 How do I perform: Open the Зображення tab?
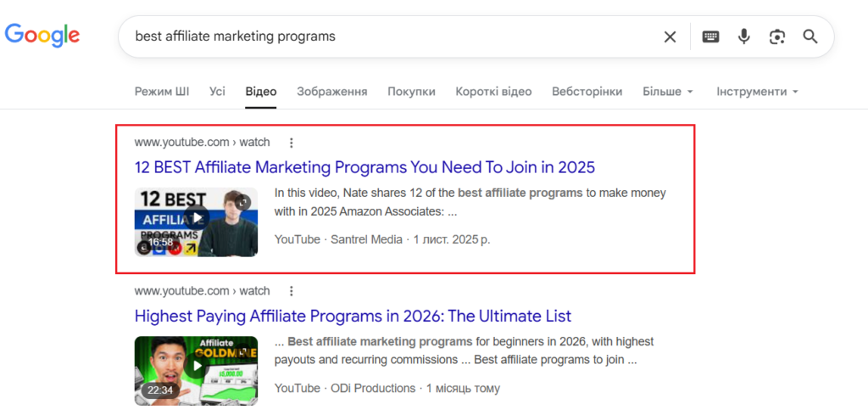coord(332,92)
